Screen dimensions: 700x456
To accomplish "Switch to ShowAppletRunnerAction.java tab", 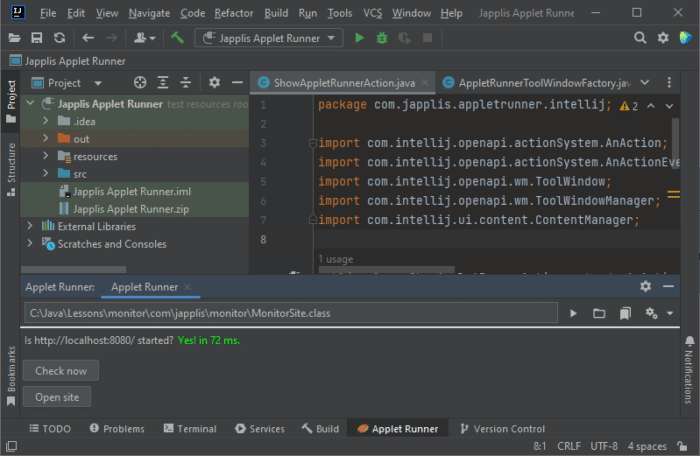I will pos(343,83).
